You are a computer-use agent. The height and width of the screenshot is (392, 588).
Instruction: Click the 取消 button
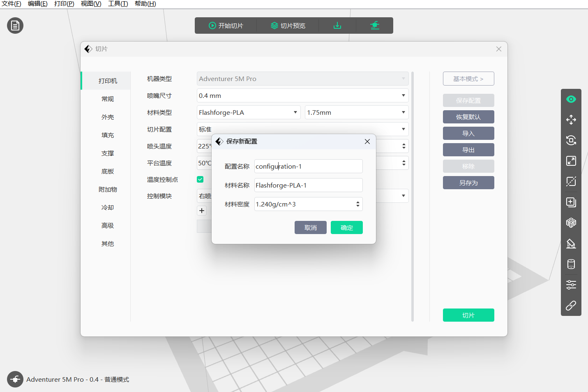(x=311, y=227)
